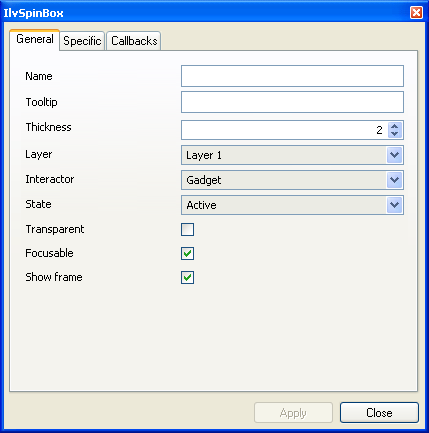Open the Callbacks tab
Screen dimensions: 429x433
pyautogui.click(x=134, y=41)
